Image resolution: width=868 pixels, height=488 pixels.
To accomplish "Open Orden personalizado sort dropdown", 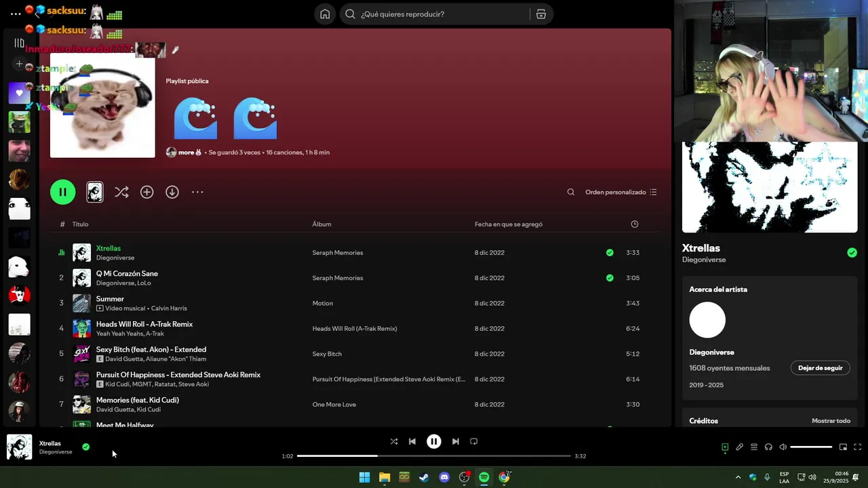I will 620,192.
